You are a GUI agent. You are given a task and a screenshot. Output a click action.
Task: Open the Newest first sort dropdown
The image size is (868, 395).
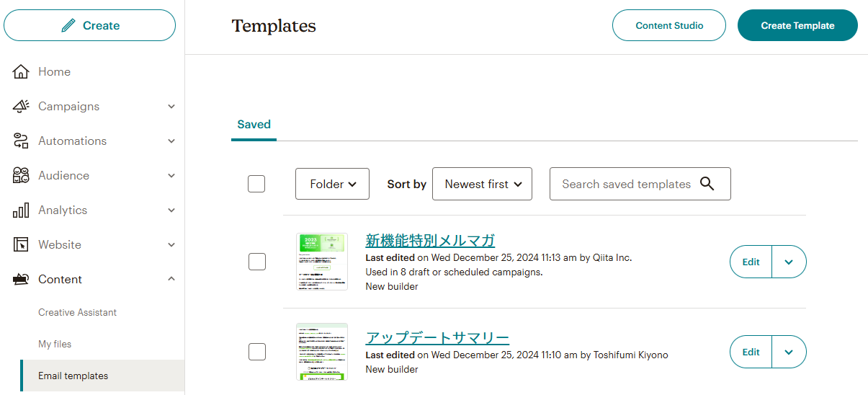[482, 184]
